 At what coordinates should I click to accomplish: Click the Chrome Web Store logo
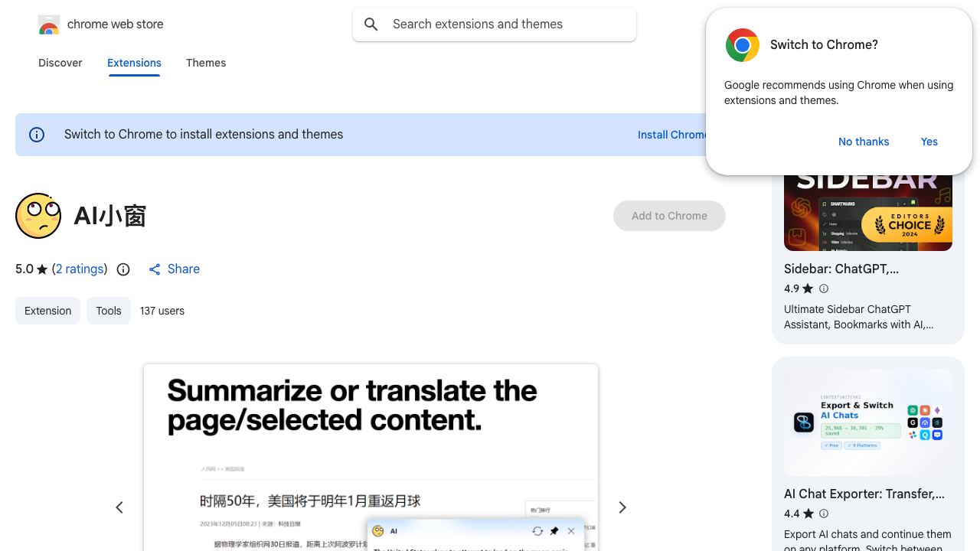pos(49,24)
